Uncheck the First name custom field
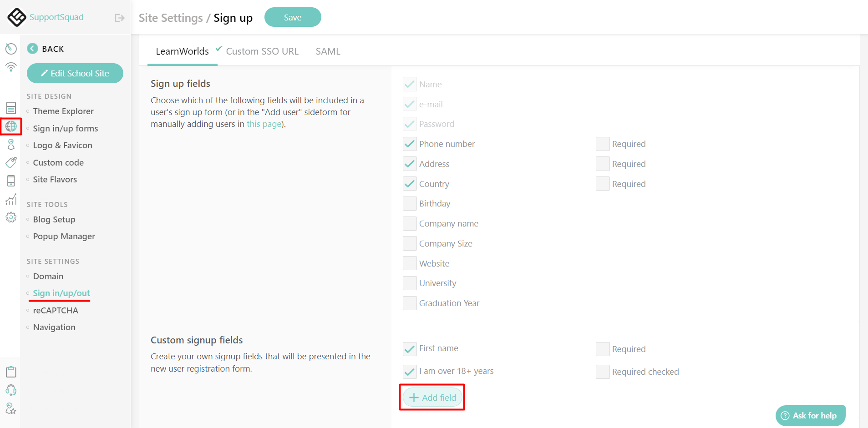The height and width of the screenshot is (428, 868). tap(409, 349)
